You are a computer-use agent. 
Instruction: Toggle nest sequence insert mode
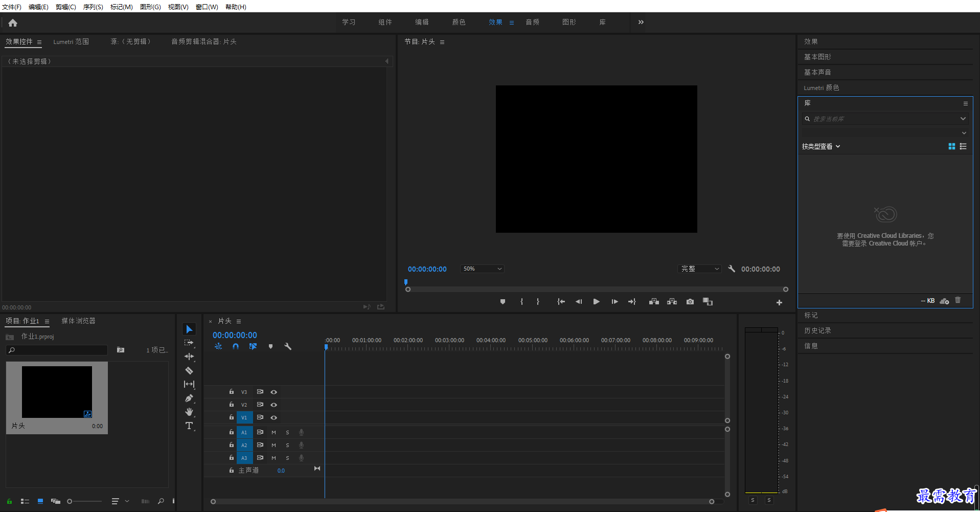[218, 346]
